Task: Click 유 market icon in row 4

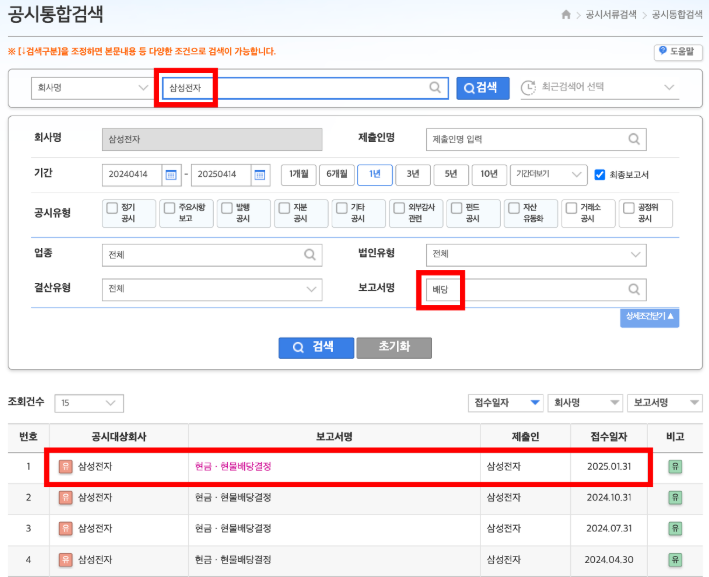Action: click(x=66, y=560)
